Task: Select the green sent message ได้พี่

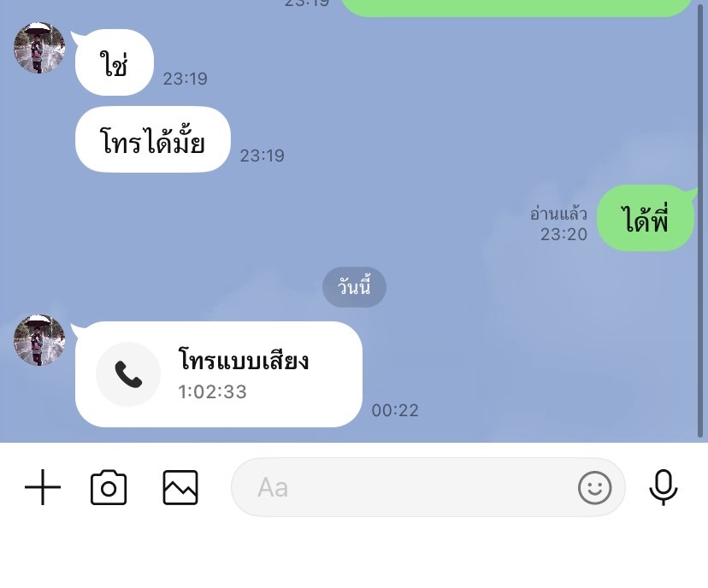Action: click(646, 218)
